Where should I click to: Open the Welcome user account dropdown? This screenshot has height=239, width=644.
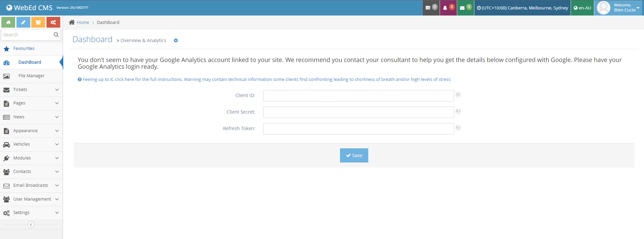(x=619, y=8)
